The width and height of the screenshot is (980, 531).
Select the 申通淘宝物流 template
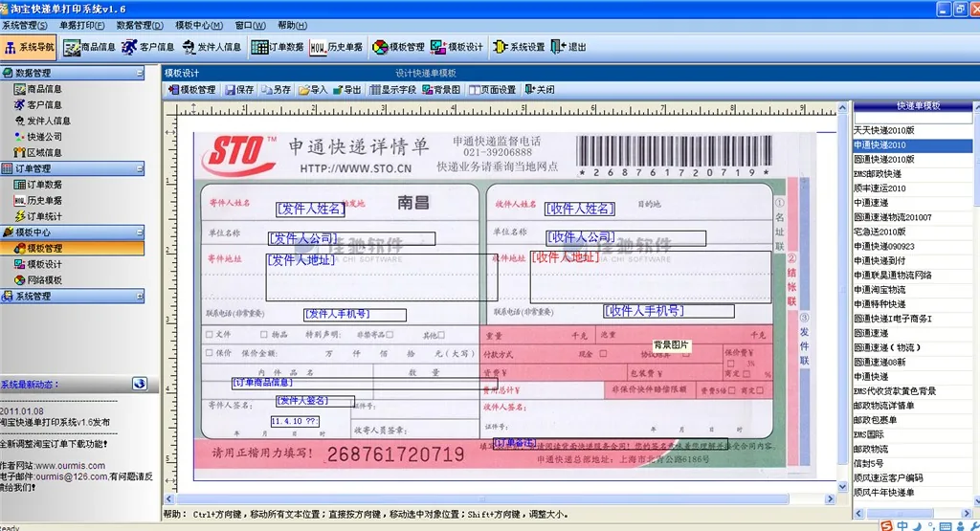[x=912, y=290]
